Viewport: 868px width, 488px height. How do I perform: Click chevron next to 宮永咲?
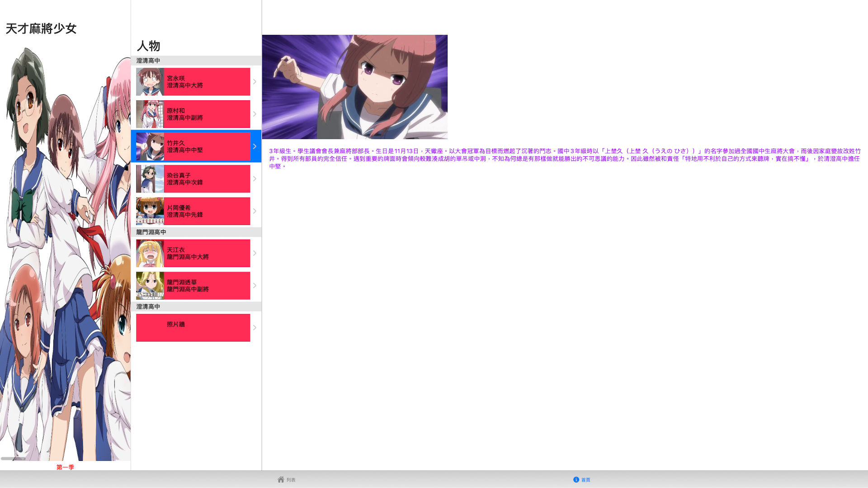click(x=255, y=82)
